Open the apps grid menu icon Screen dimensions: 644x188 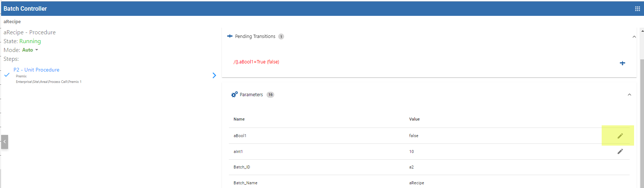pos(637,9)
